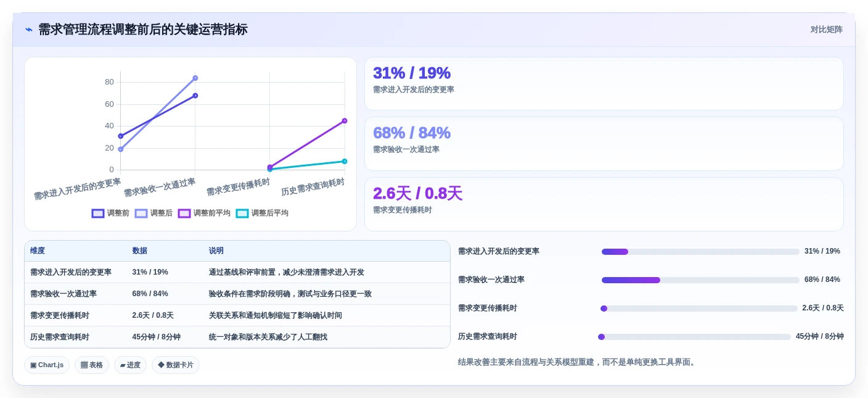This screenshot has width=868, height=398.
Task: Click the 对比矩阵 label in header
Action: tap(826, 30)
